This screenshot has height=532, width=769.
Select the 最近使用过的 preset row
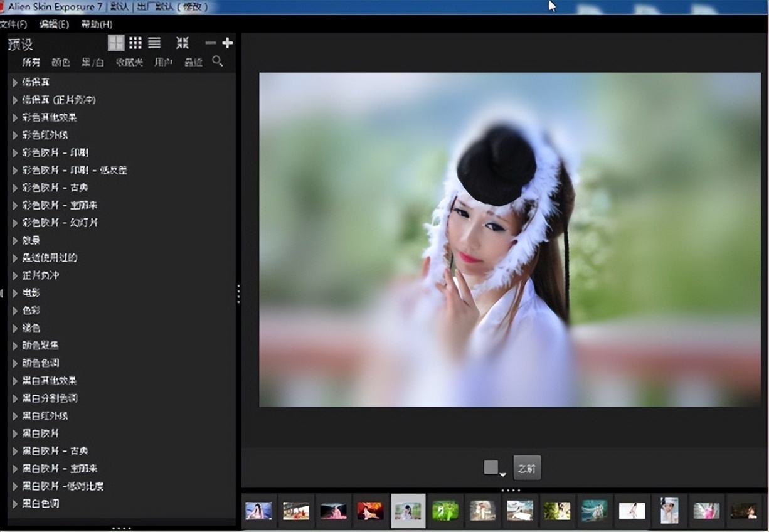[122, 258]
